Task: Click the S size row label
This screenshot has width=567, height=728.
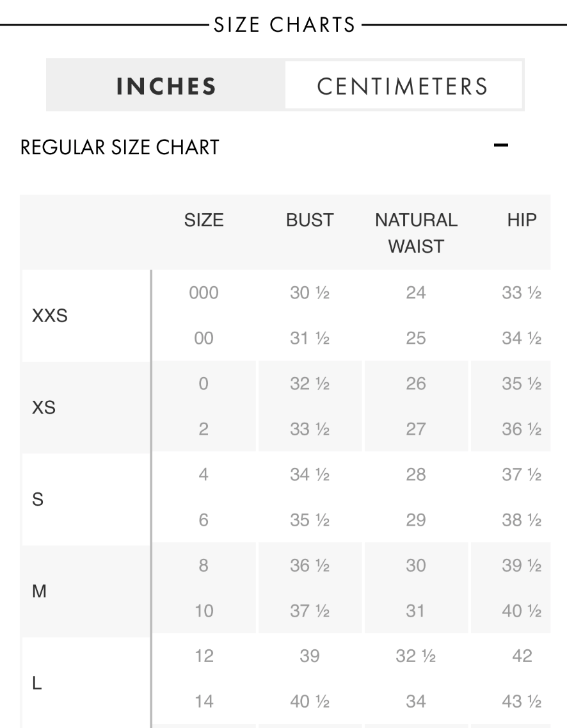Action: pyautogui.click(x=38, y=499)
